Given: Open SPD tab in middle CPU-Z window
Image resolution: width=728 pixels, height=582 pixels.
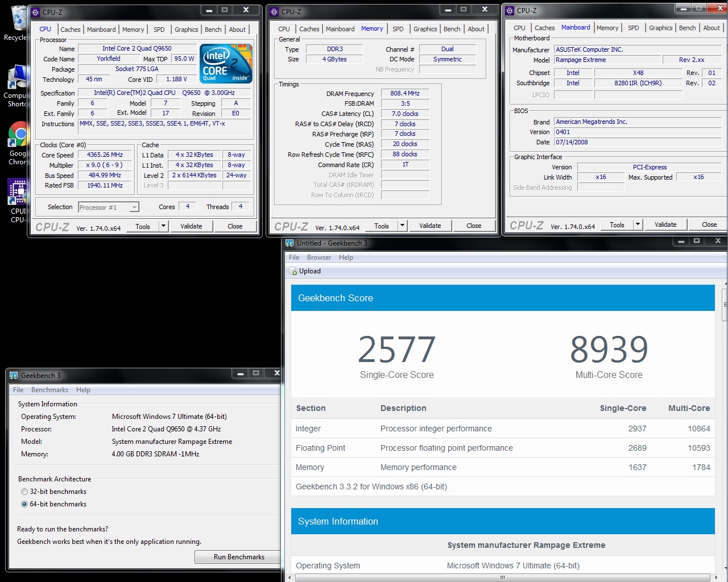Looking at the screenshot, I should 398,29.
